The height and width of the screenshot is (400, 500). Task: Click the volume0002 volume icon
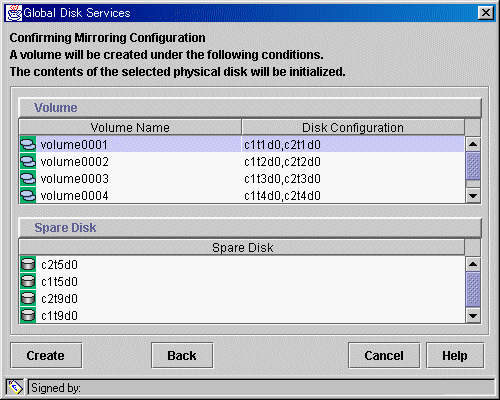[28, 161]
